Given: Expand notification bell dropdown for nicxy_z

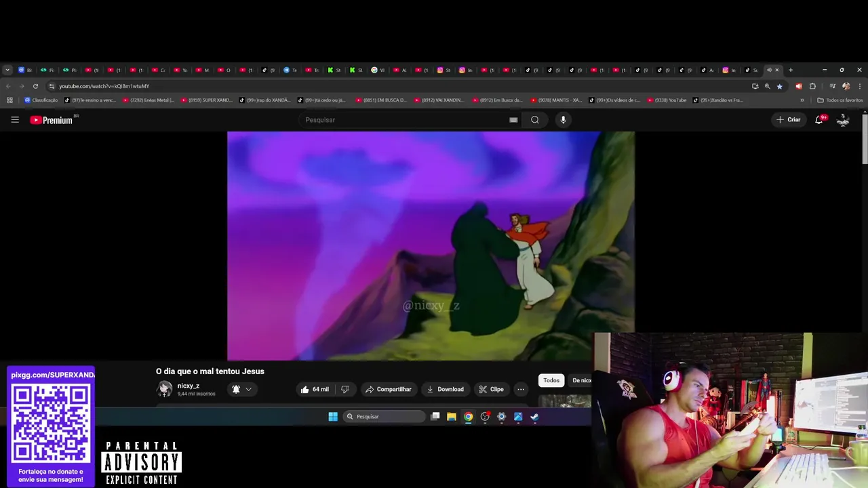Looking at the screenshot, I should [x=248, y=389].
